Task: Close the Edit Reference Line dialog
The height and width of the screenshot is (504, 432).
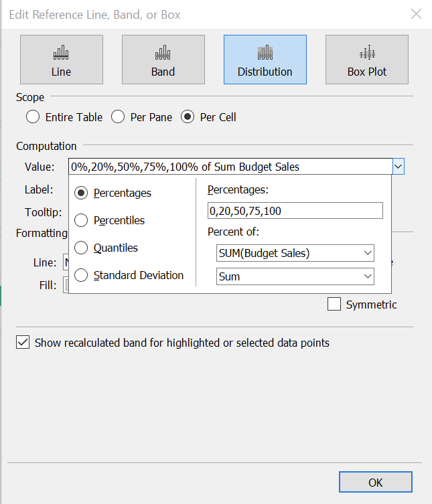Action: (416, 14)
